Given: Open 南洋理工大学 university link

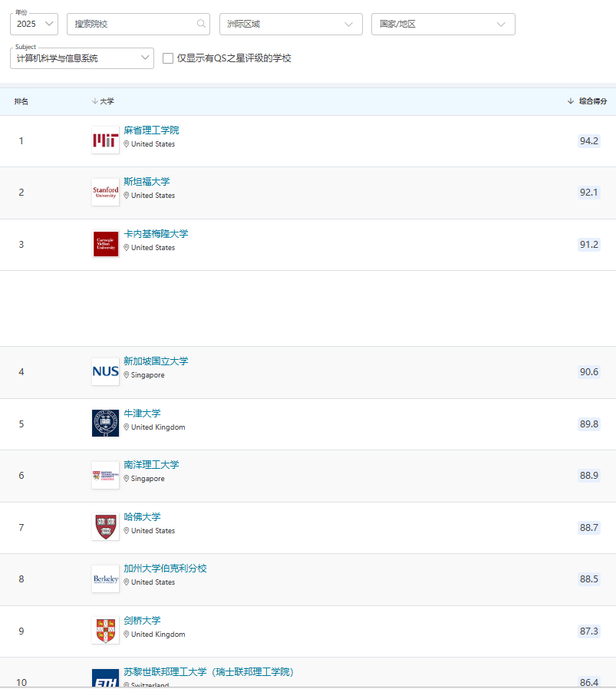Looking at the screenshot, I should (151, 464).
